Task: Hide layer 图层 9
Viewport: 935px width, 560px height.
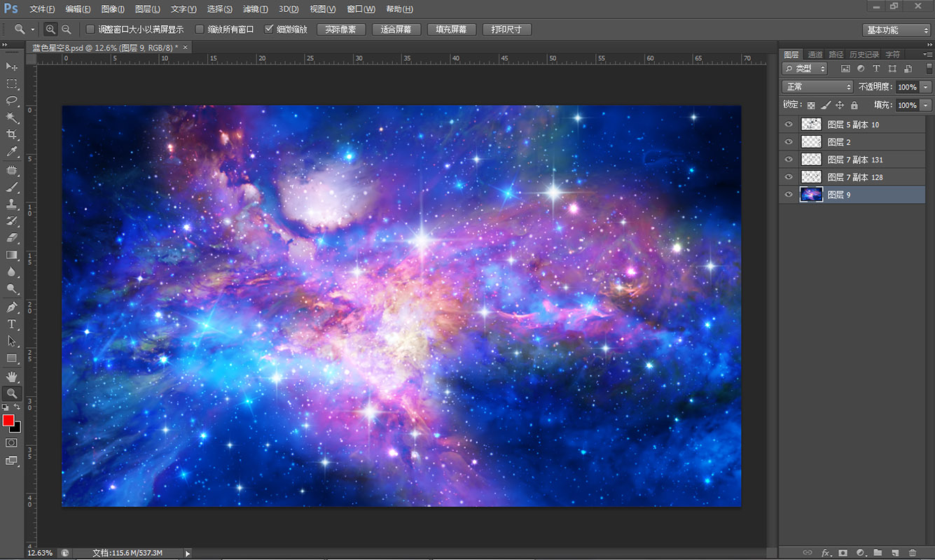Action: tap(789, 195)
